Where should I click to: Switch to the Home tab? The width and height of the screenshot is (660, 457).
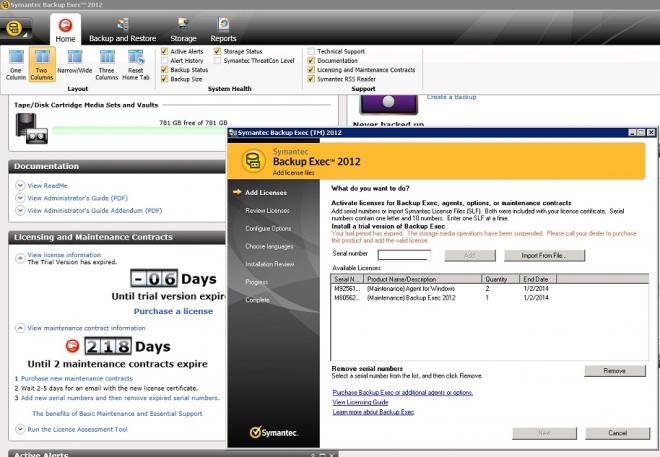click(65, 29)
